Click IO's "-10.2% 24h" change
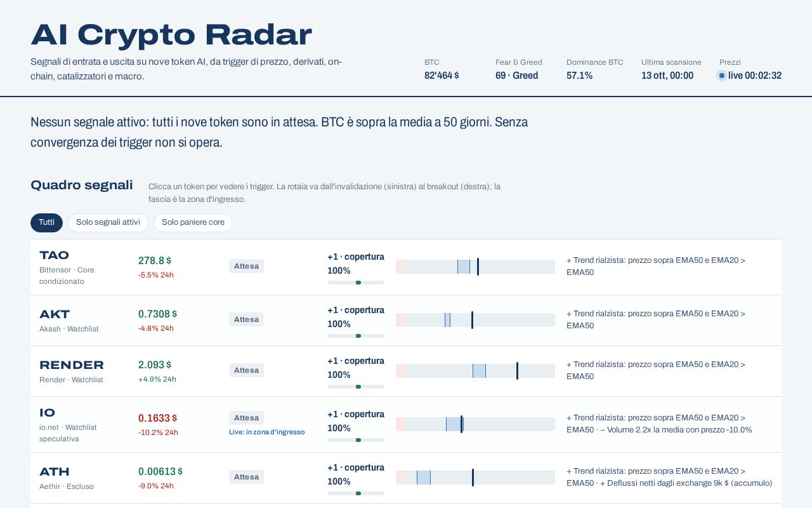 [158, 432]
